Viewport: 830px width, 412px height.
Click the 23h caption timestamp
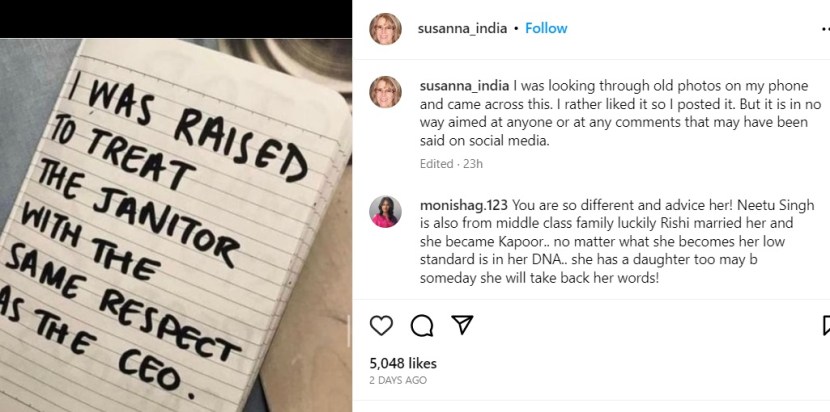[474, 163]
